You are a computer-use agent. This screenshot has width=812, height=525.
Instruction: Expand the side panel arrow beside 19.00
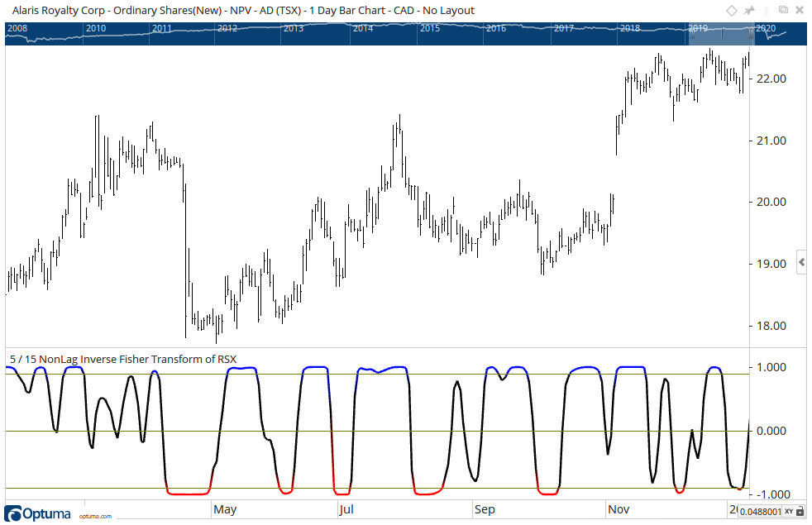[802, 263]
